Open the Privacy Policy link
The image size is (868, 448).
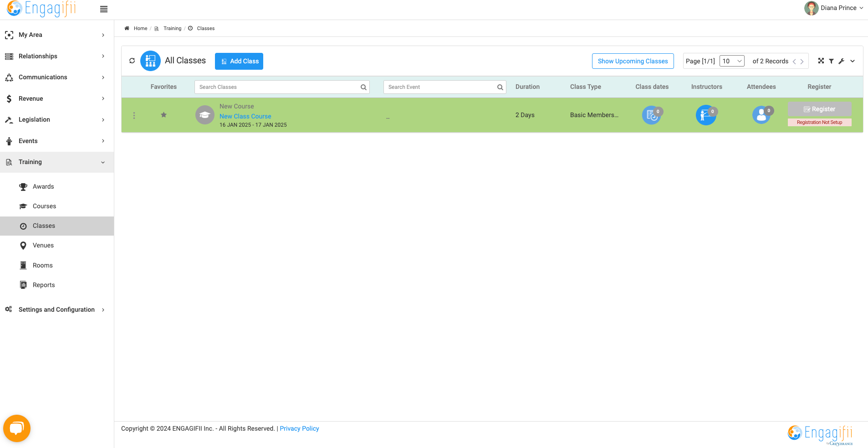[299, 428]
